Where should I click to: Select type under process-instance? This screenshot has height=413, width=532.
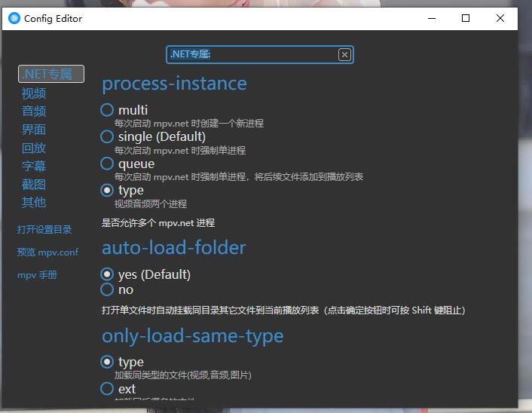[x=107, y=191]
